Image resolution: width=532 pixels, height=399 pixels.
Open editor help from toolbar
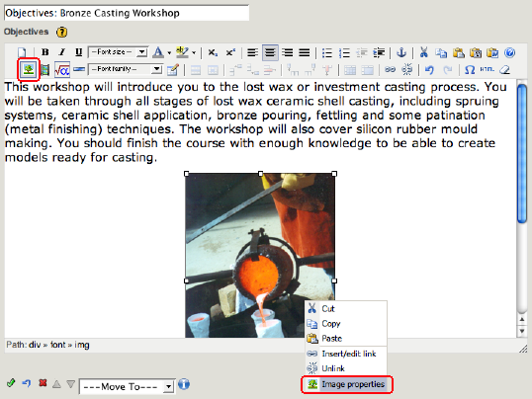click(x=509, y=53)
